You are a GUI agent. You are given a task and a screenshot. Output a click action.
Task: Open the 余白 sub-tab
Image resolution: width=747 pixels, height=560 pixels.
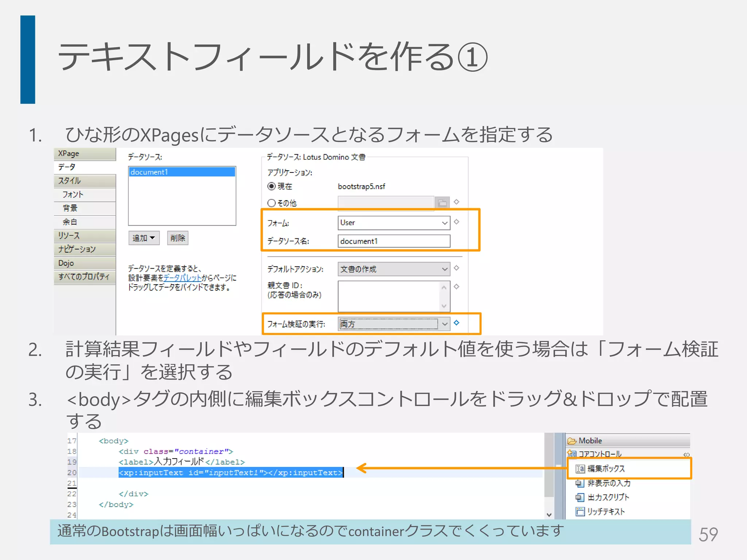[85, 222]
